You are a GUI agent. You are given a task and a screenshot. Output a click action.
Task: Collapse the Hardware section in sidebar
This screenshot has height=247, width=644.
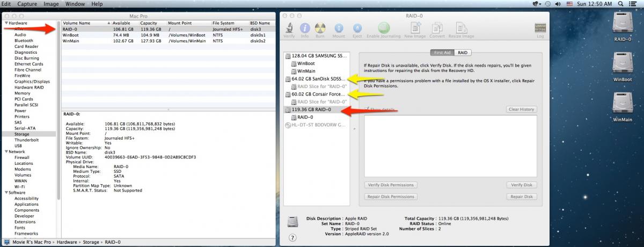tap(5, 23)
